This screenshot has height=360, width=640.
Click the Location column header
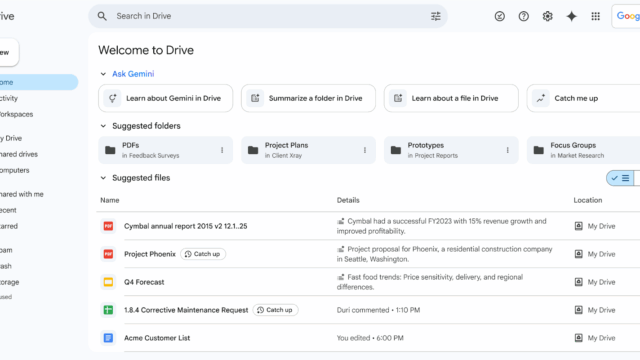tap(588, 200)
